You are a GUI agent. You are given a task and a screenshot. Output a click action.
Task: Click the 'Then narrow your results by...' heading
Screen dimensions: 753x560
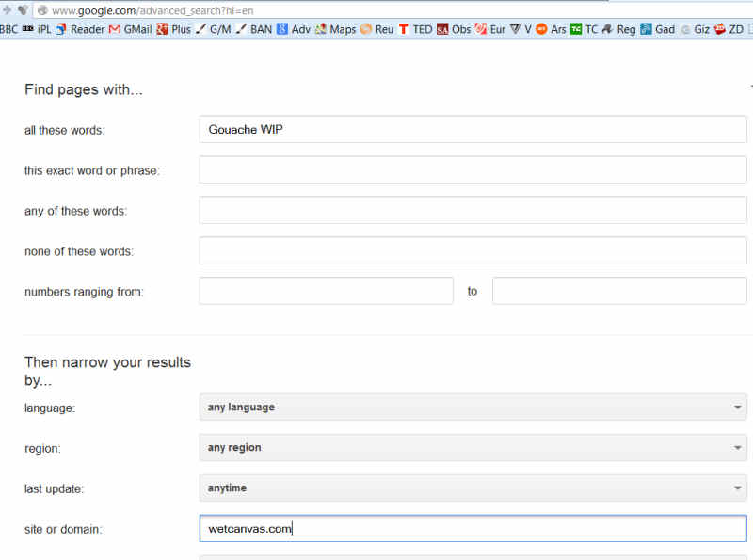(107, 371)
